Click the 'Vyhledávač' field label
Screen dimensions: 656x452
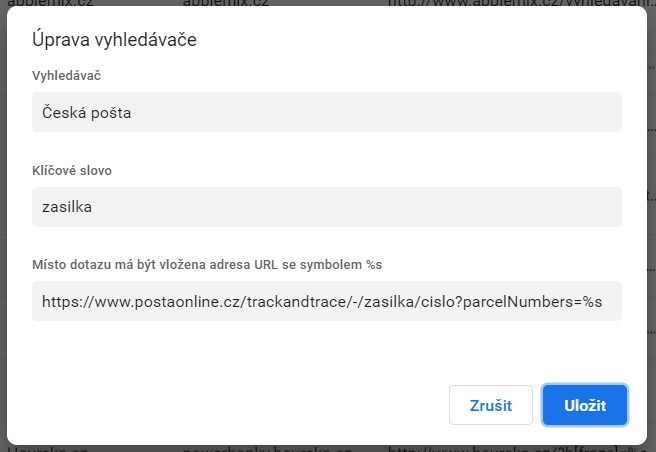click(x=67, y=76)
